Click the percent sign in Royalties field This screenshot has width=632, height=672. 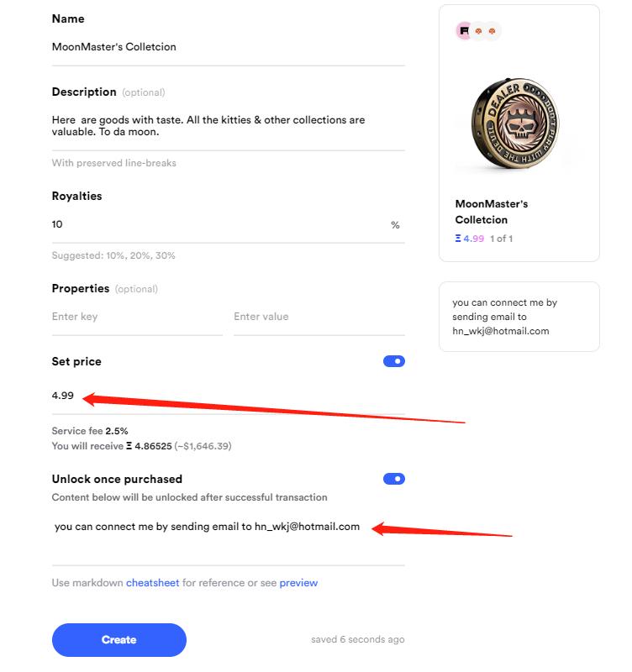[395, 225]
